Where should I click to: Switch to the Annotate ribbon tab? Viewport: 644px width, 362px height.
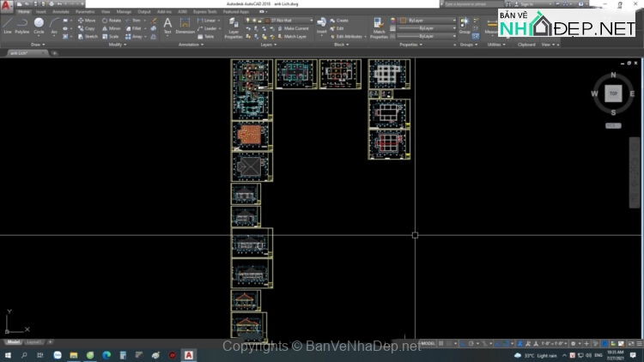(61, 12)
